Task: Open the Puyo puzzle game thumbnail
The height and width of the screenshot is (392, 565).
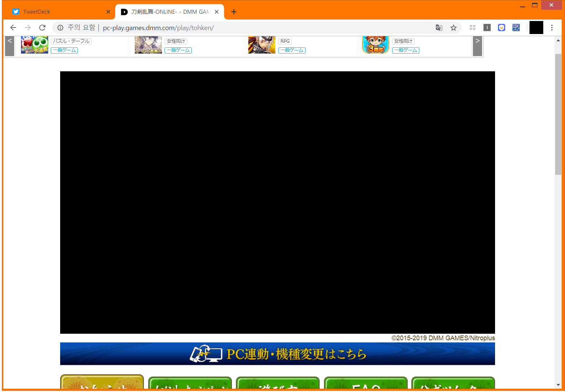Action: click(34, 45)
